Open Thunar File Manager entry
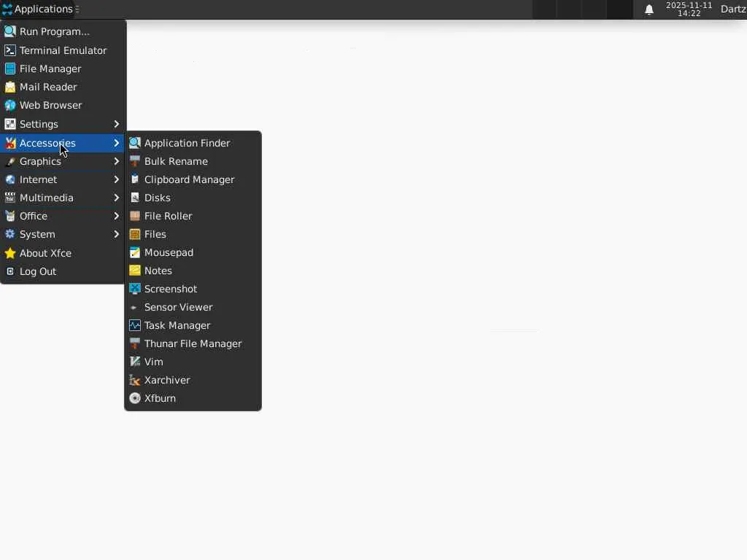747x560 pixels. [x=193, y=344]
